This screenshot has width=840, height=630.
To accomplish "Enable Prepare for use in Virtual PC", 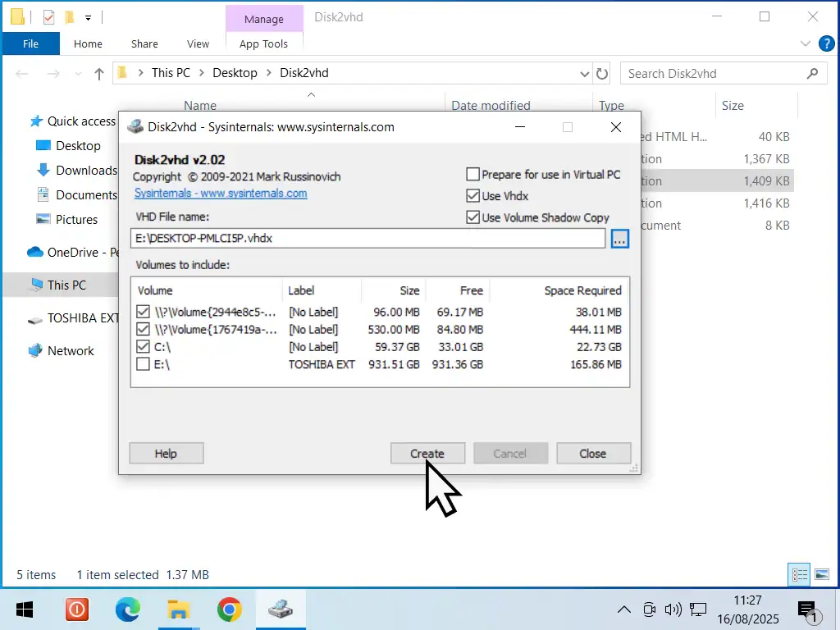I will [x=472, y=174].
